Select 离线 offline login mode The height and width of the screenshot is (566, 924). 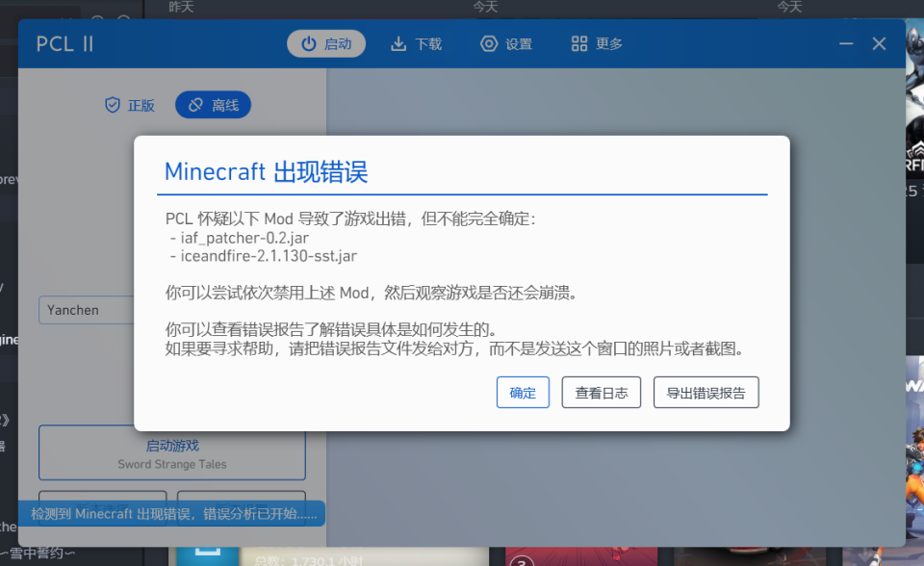214,105
